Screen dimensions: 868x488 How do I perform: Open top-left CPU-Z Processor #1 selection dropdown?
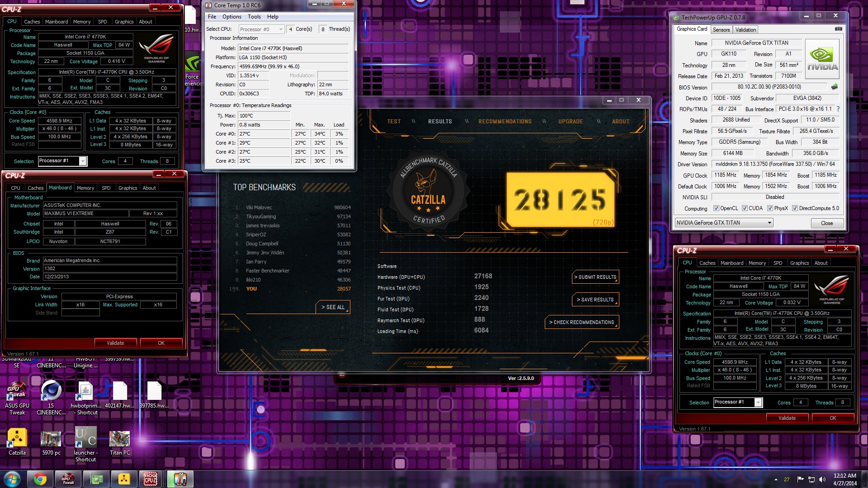click(62, 161)
